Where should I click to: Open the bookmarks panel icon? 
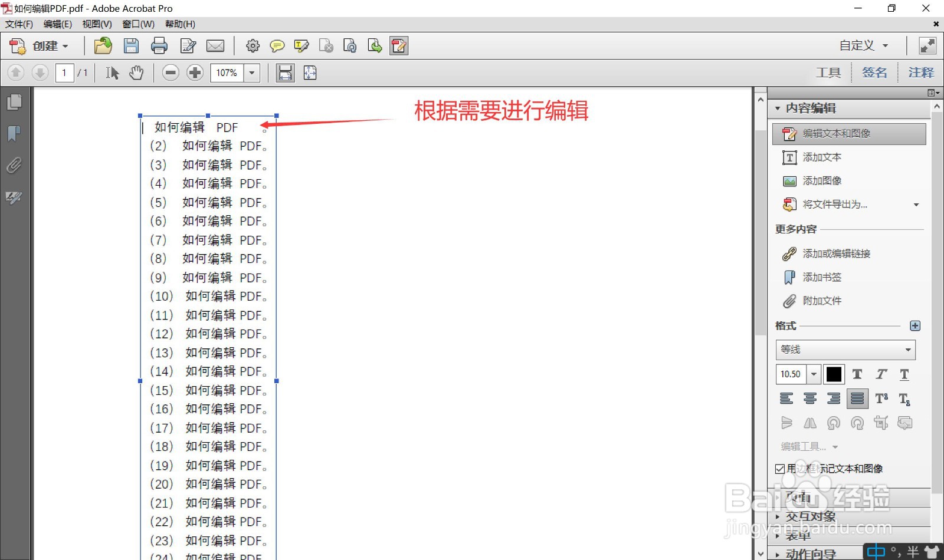[14, 134]
